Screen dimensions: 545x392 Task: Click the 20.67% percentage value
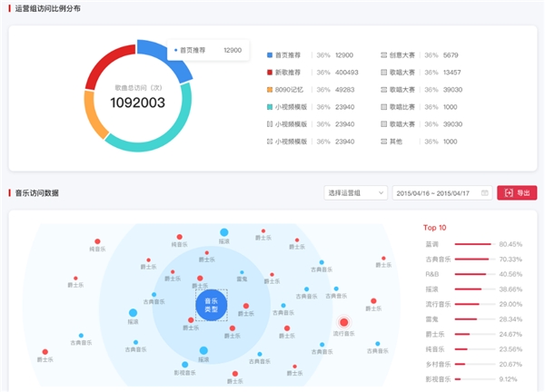click(510, 364)
